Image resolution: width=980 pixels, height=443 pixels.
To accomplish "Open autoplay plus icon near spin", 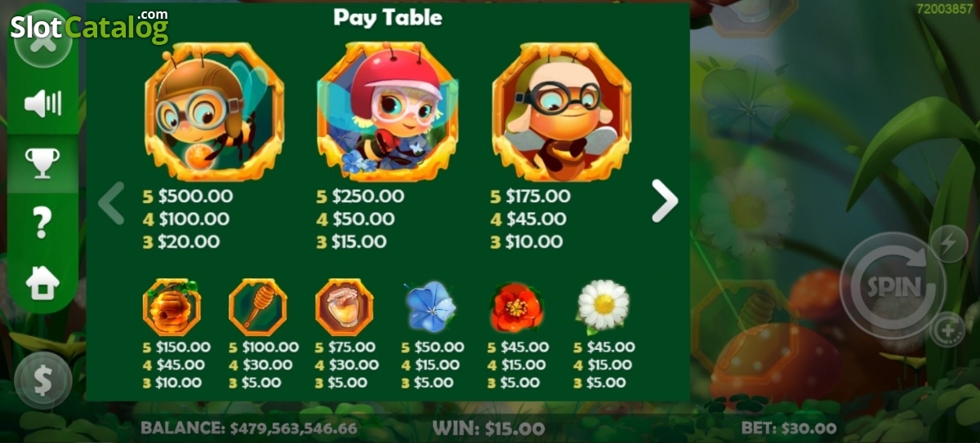I will pos(947,330).
